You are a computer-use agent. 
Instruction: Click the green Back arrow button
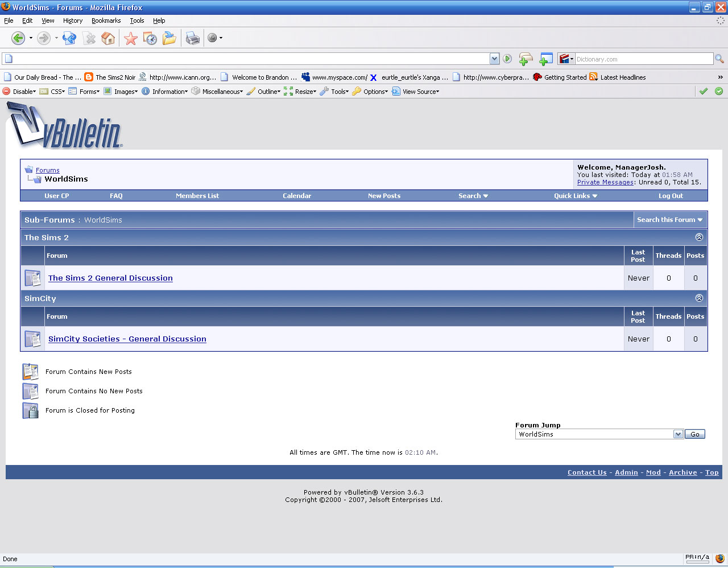coord(18,38)
